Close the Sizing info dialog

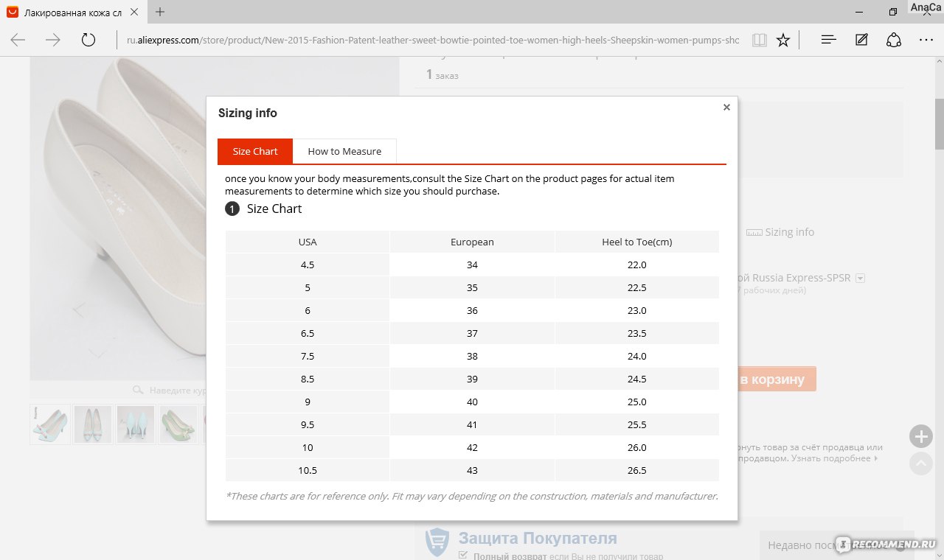point(726,107)
